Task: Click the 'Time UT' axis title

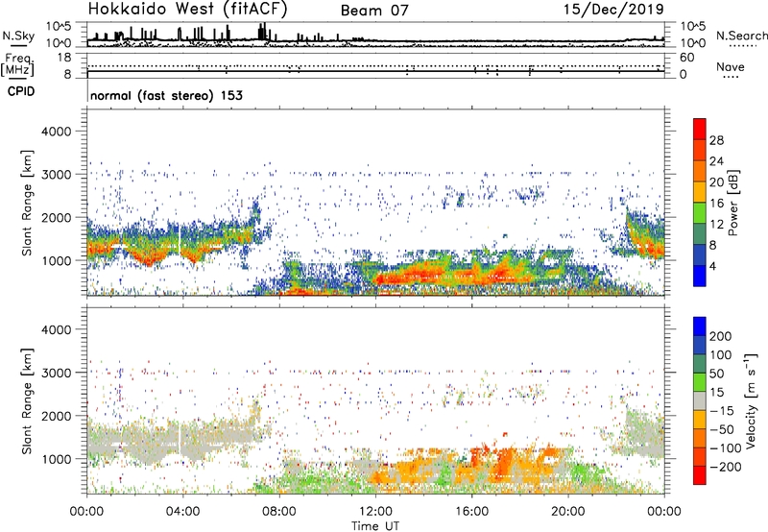Action: [x=375, y=525]
